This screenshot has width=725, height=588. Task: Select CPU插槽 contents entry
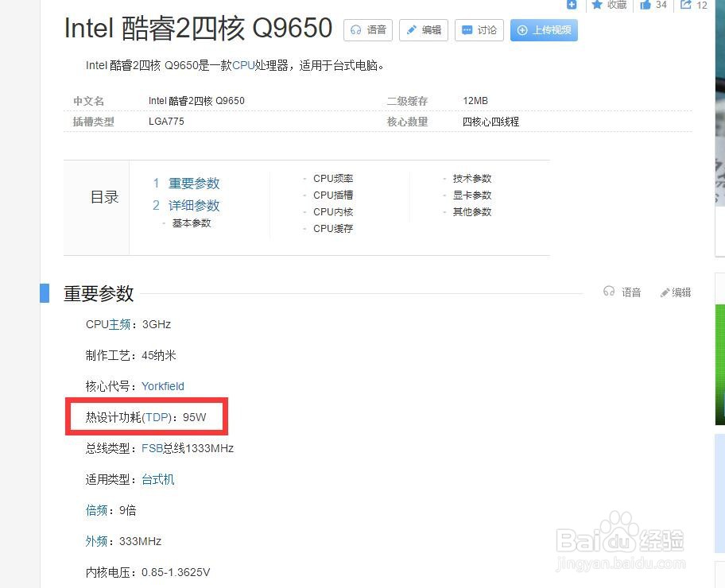[333, 195]
